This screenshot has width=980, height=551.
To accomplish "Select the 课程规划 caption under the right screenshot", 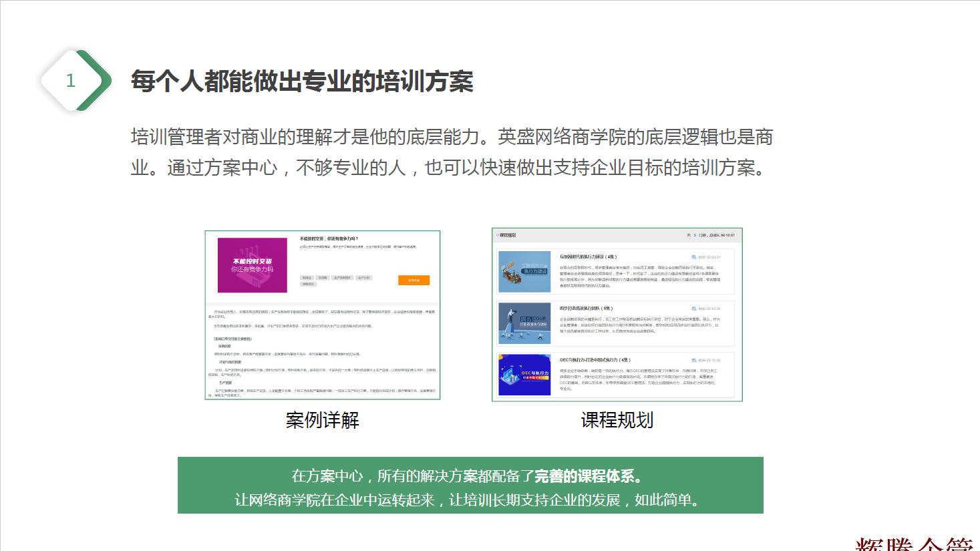I will 617,420.
